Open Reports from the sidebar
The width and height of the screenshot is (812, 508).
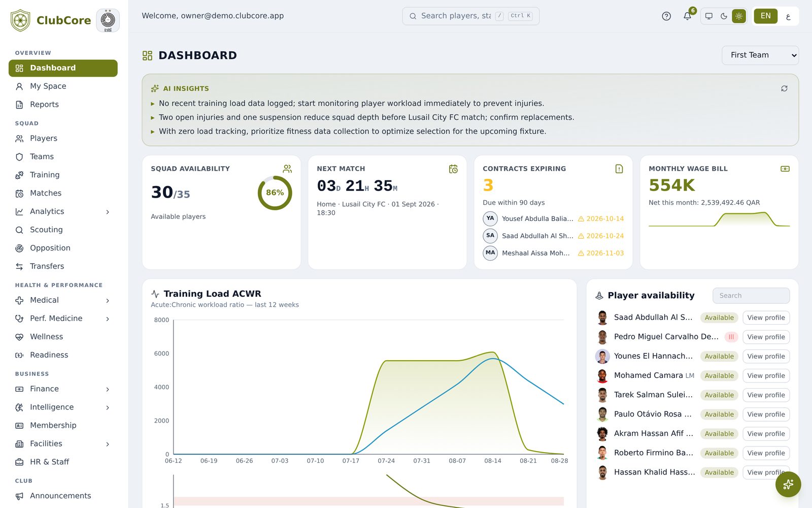(x=63, y=105)
